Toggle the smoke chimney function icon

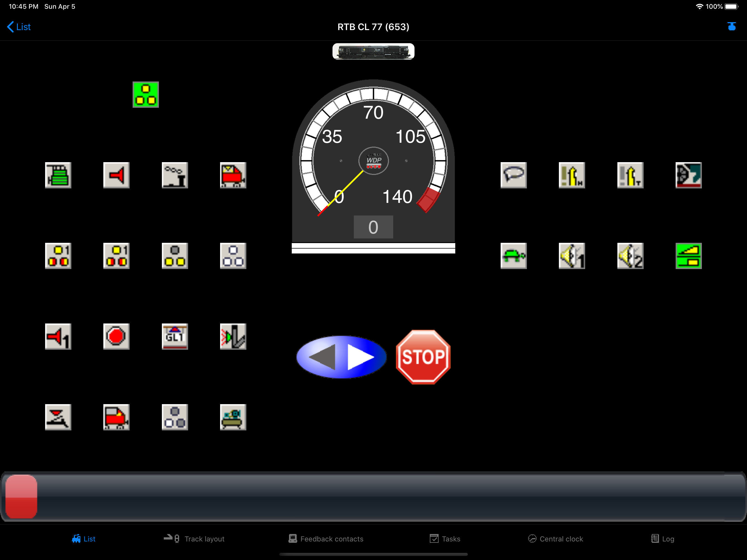[x=175, y=175]
